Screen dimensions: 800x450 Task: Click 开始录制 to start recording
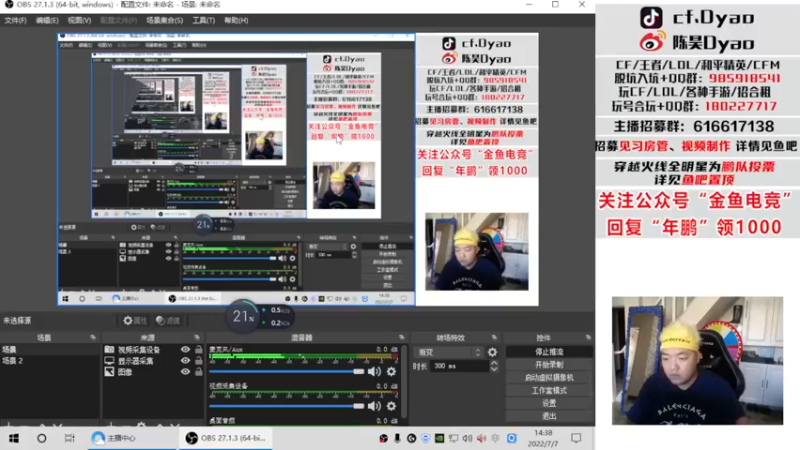pos(549,365)
